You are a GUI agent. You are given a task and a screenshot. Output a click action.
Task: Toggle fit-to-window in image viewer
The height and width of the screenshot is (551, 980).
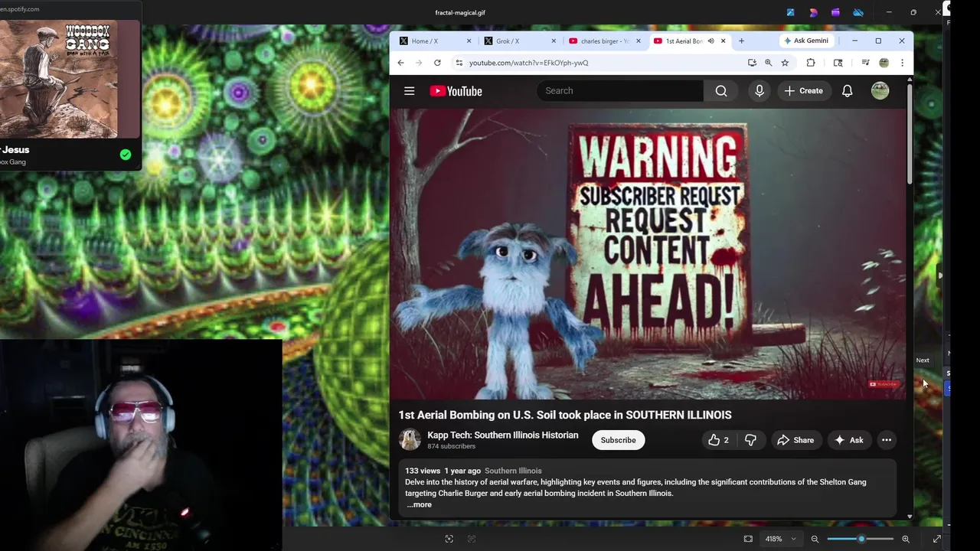pos(748,539)
